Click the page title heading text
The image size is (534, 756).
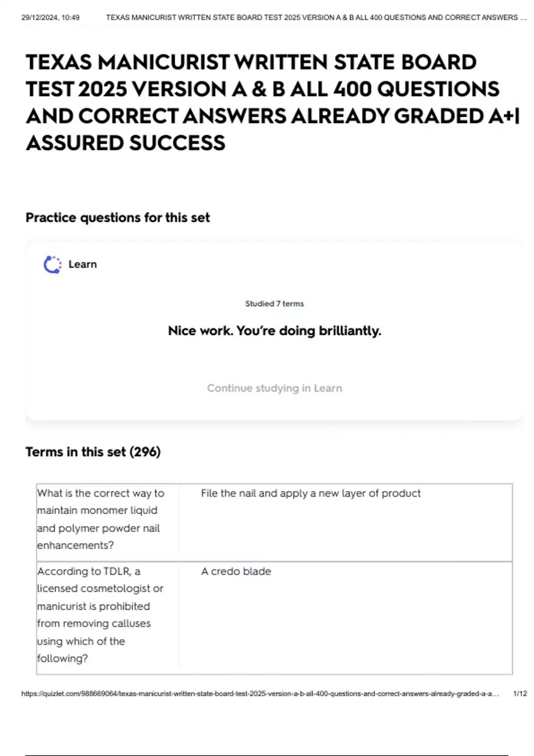[x=273, y=103]
